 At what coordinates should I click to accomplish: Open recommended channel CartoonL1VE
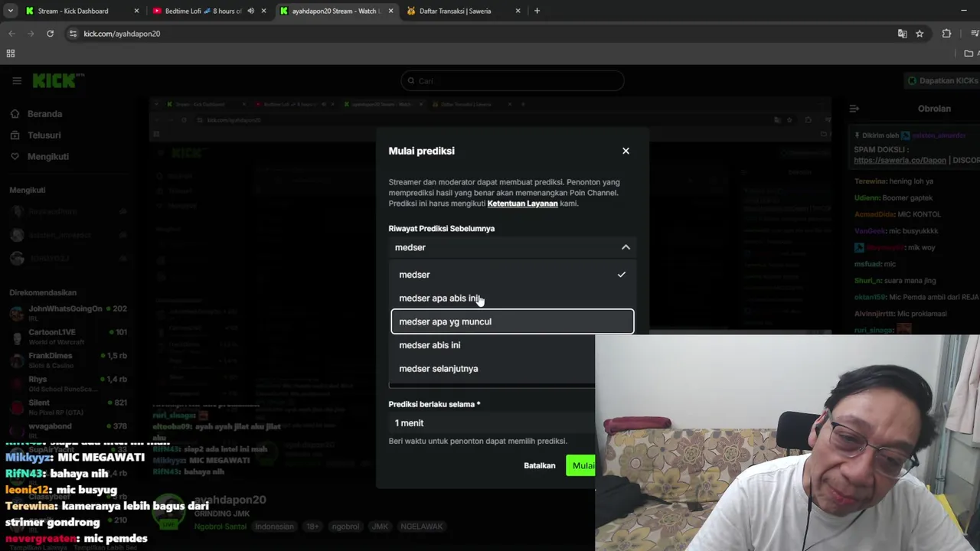(67, 337)
